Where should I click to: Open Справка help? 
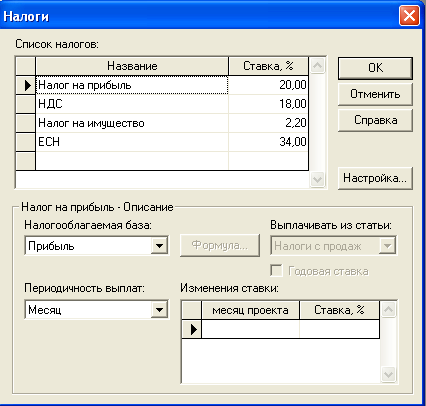tap(375, 120)
